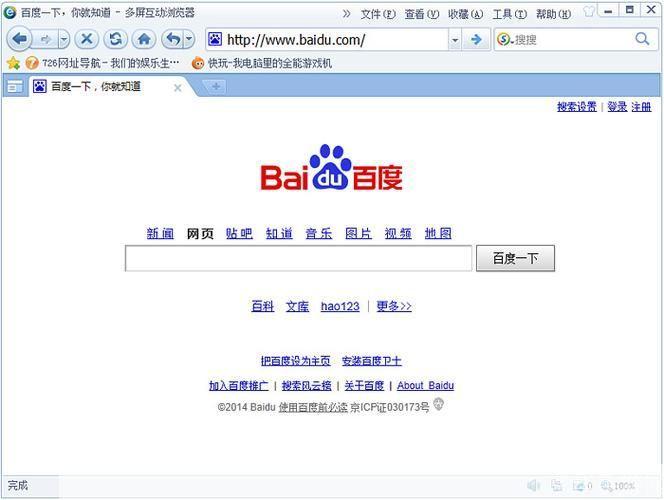Switch to 图片 search category
This screenshot has width=664, height=500.
[x=358, y=233]
